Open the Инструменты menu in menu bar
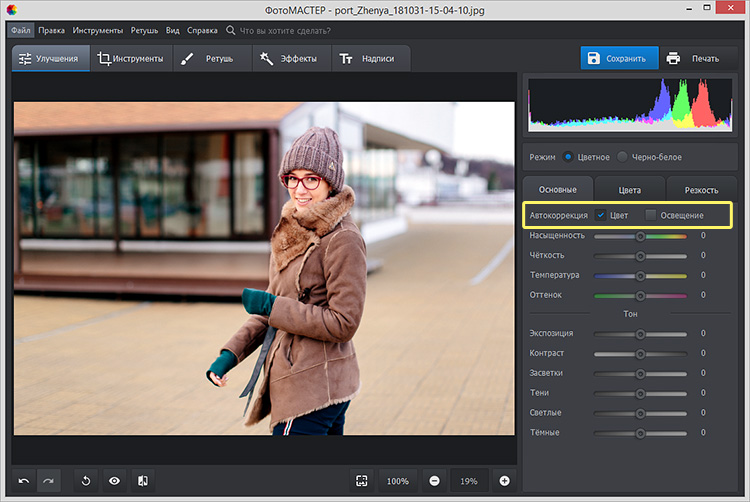Viewport: 750px width, 502px height. pyautogui.click(x=98, y=31)
